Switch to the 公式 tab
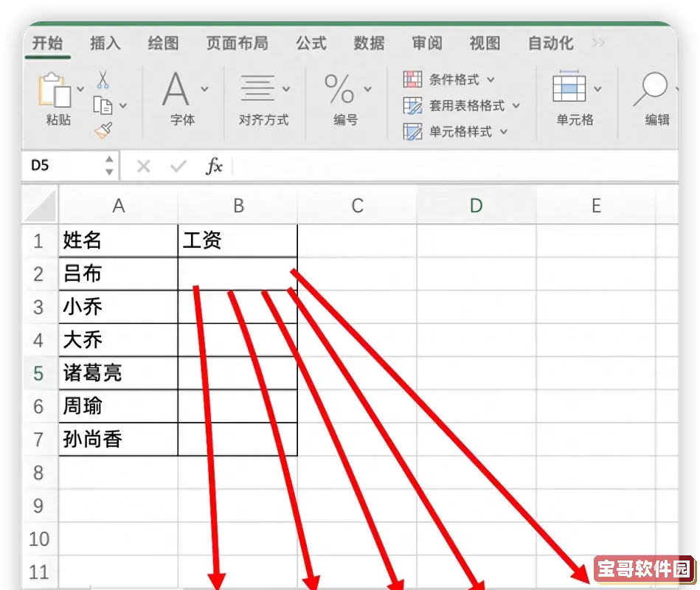Screen dimensions: 700x590 click(x=311, y=44)
